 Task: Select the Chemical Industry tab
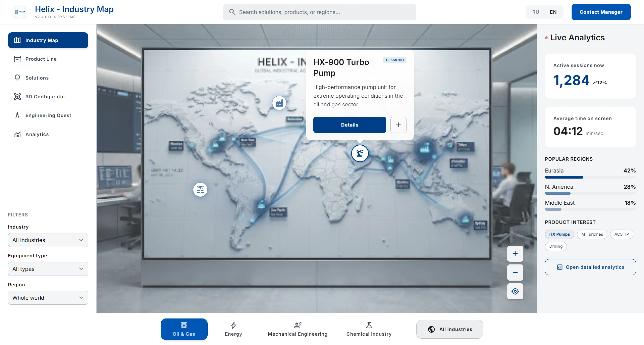click(x=369, y=329)
